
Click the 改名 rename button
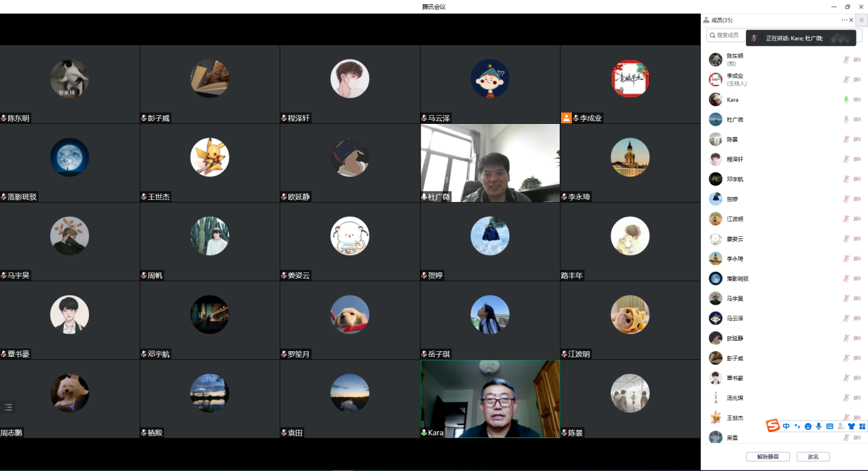pyautogui.click(x=813, y=457)
